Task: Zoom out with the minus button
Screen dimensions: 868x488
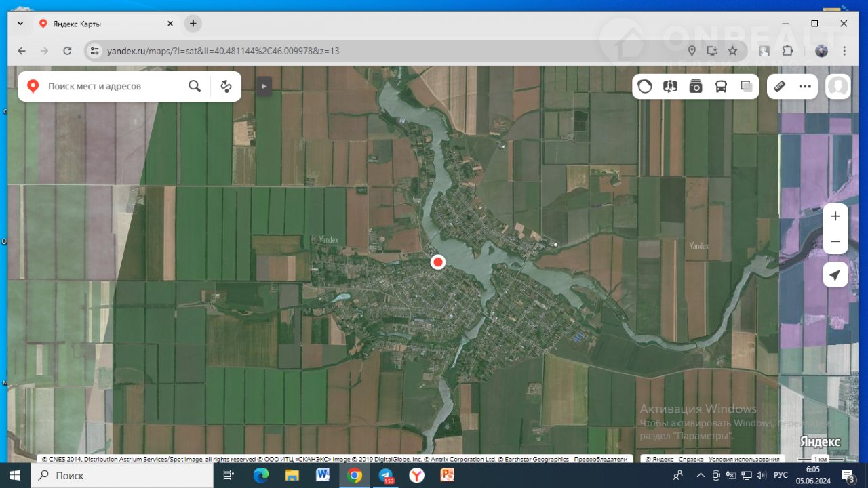Action: [835, 241]
